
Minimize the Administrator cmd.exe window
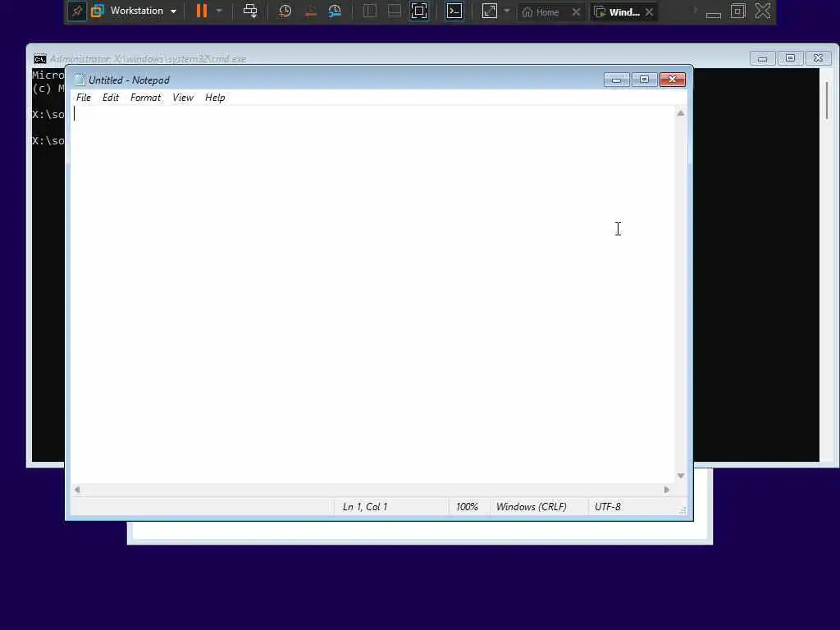pyautogui.click(x=762, y=58)
